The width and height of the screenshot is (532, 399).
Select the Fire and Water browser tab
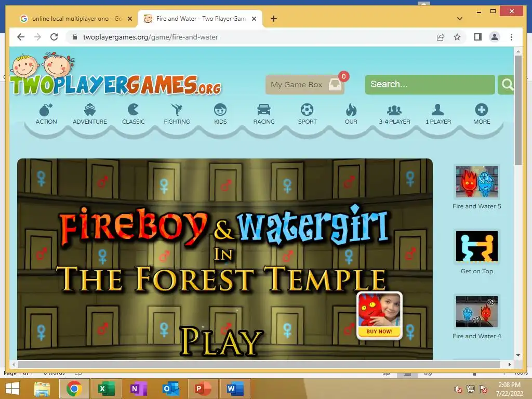tap(199, 19)
